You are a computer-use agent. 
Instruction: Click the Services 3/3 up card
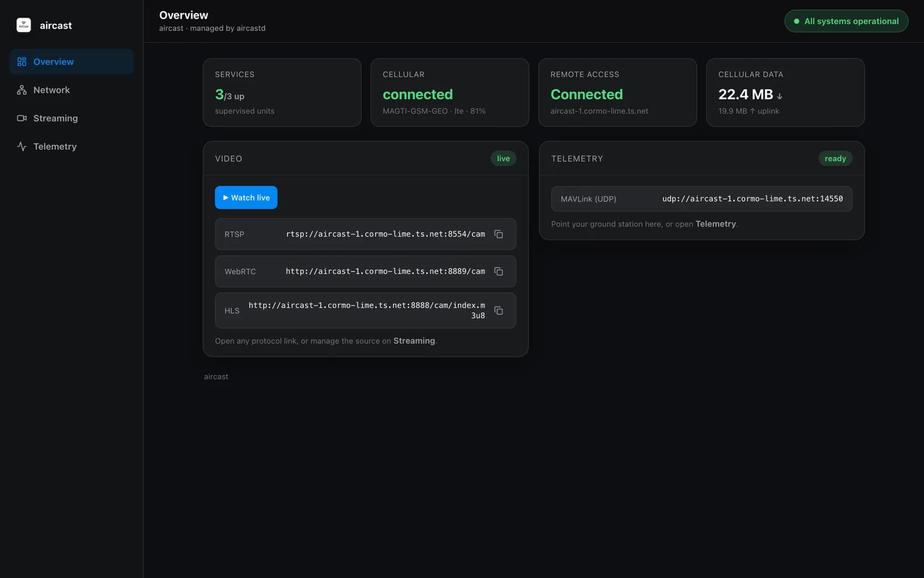[282, 92]
